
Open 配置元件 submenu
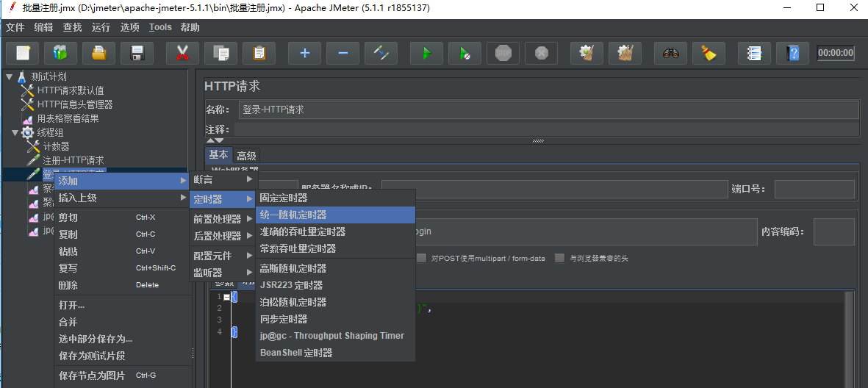223,256
